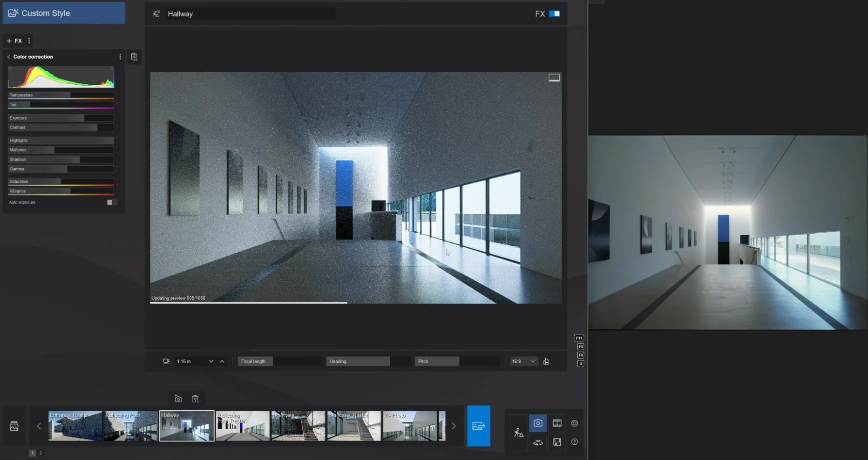Open the 16:9 aspect ratio dropdown
Image resolution: width=868 pixels, height=460 pixels.
523,361
